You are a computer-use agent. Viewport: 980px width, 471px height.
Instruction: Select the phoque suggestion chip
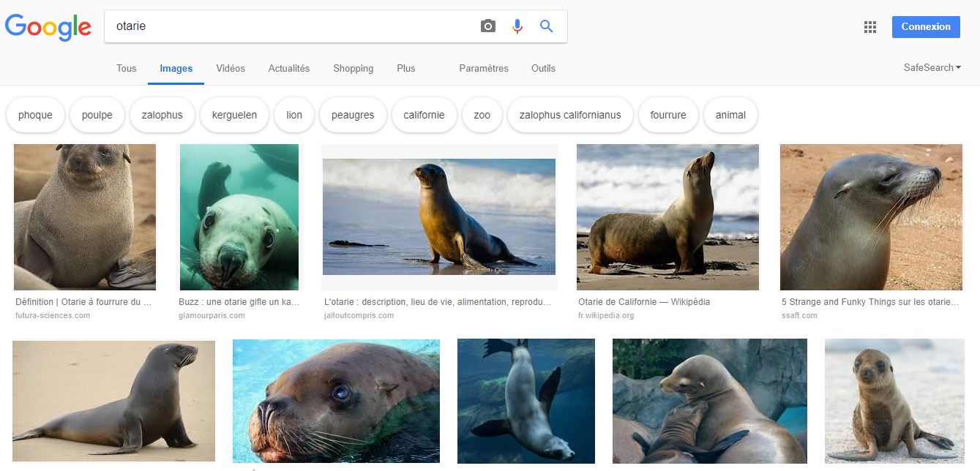pos(35,115)
